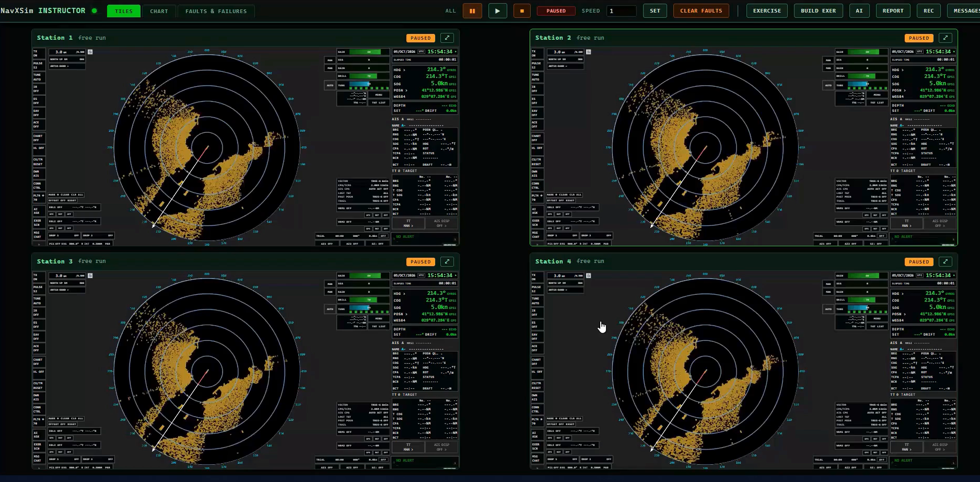Image resolution: width=980 pixels, height=482 pixels.
Task: Click the orange pause-all simulation button
Action: pos(472,10)
